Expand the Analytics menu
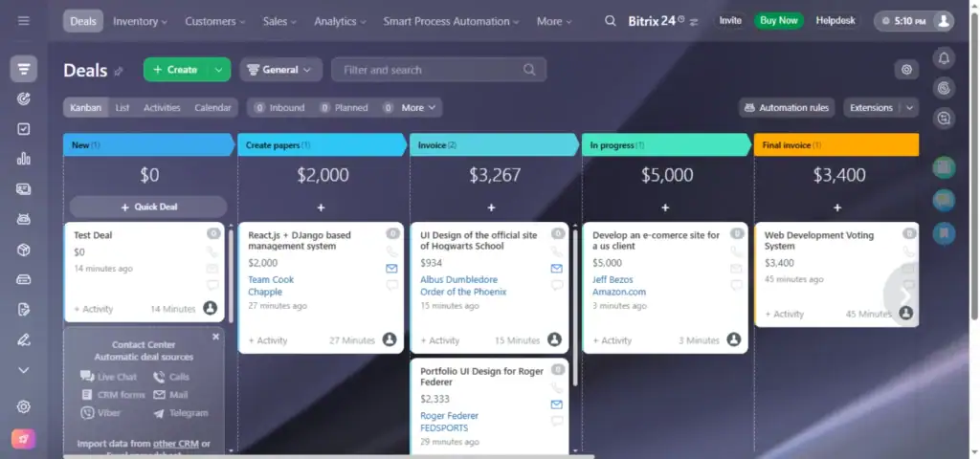 (x=340, y=21)
